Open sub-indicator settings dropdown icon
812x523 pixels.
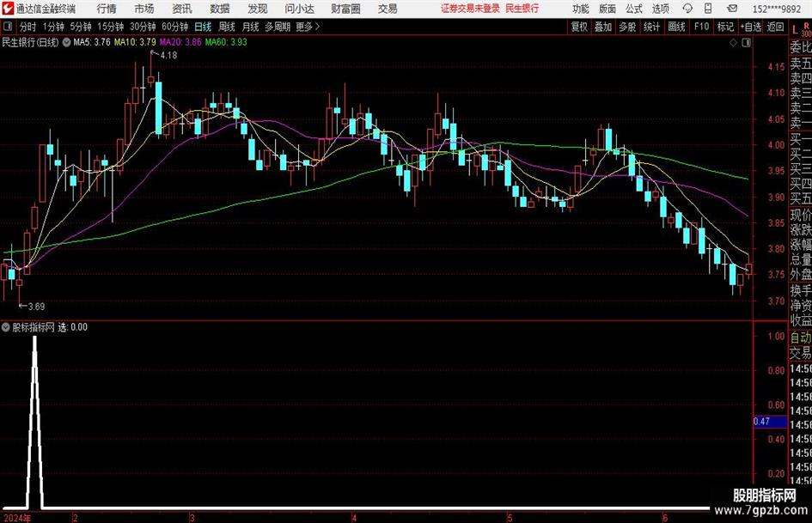6,327
